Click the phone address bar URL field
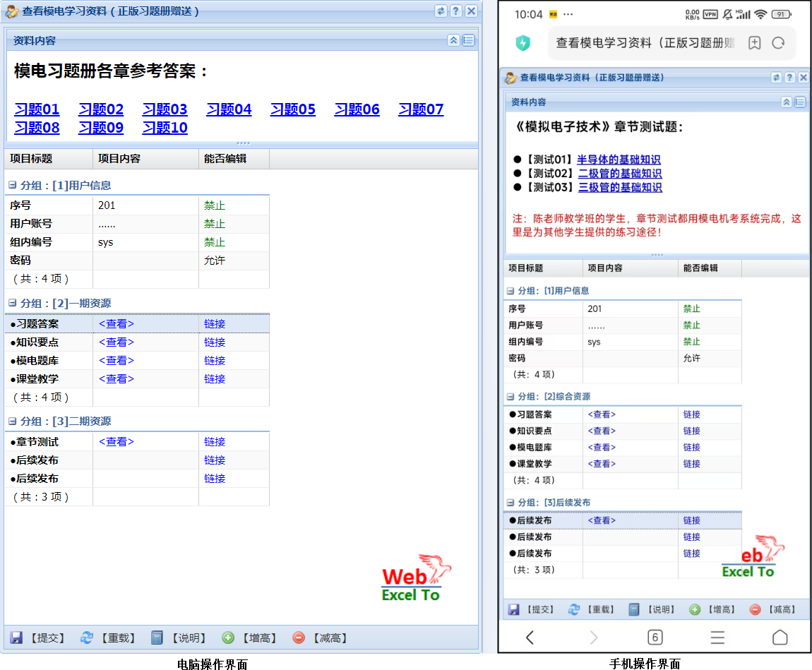Image resolution: width=812 pixels, height=670 pixels. [646, 43]
